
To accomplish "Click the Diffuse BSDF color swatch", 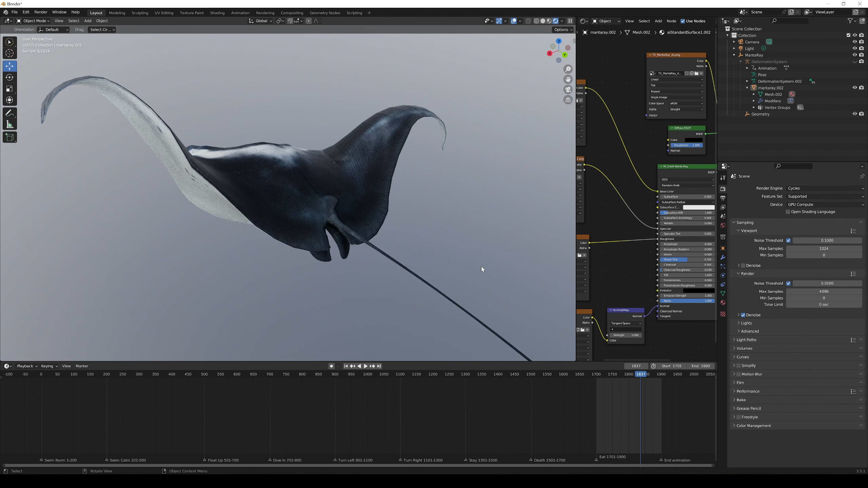I will pyautogui.click(x=693, y=140).
